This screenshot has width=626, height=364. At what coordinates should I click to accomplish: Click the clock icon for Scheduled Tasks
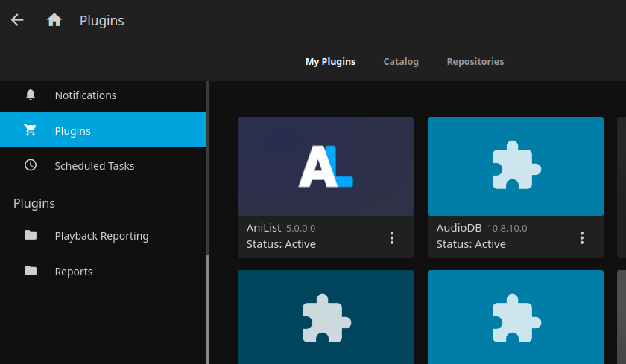[31, 165]
